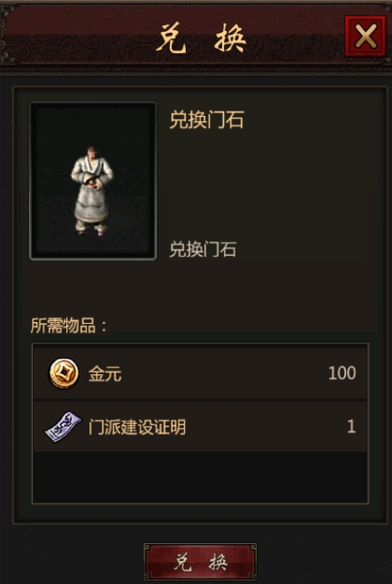392x584 pixels.
Task: Click the robed NPC figure in the portrait
Action: point(92,191)
